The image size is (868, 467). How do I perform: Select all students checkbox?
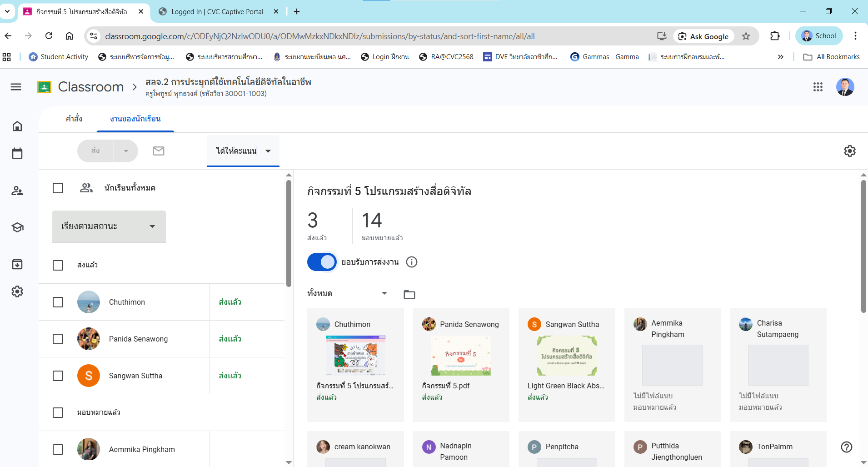(x=58, y=188)
